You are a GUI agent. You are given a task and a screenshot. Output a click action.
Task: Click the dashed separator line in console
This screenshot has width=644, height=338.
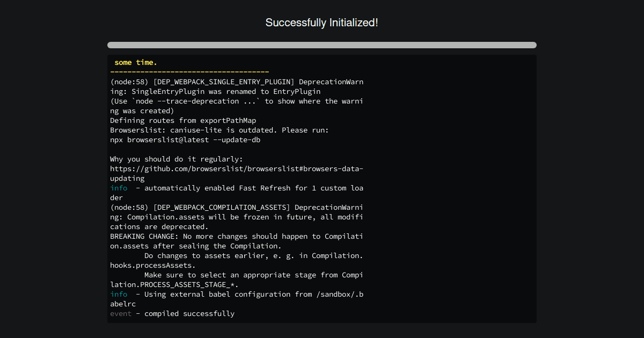pos(189,71)
